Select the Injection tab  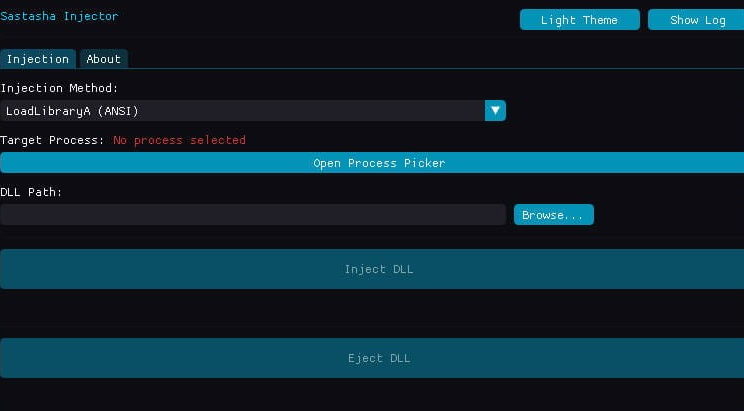pyautogui.click(x=38, y=59)
